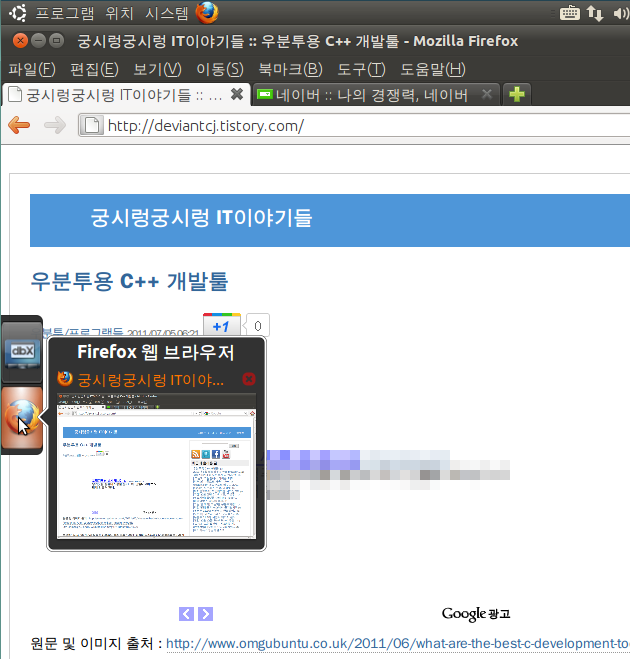Open the 북마크(B) menu
Image resolution: width=630 pixels, height=659 pixels.
(x=290, y=69)
